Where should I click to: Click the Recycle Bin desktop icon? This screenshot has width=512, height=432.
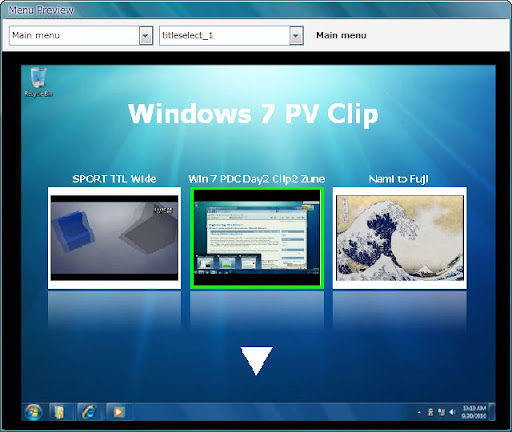click(38, 82)
